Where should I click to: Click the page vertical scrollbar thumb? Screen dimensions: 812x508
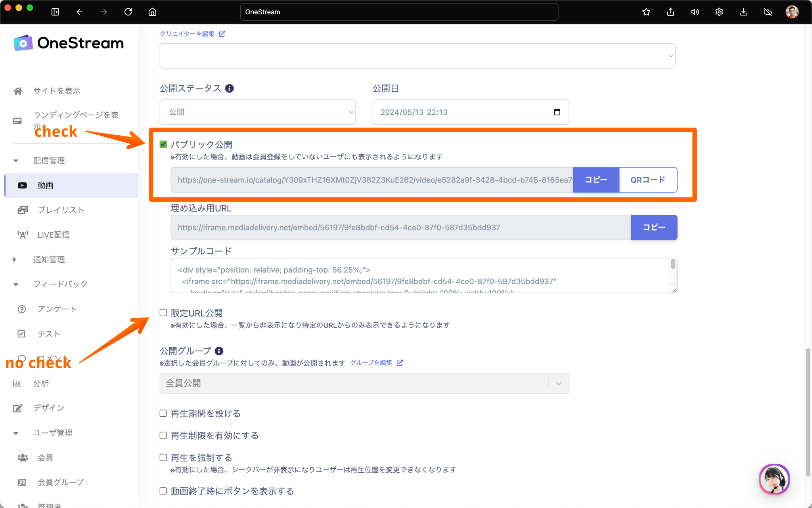tap(808, 413)
